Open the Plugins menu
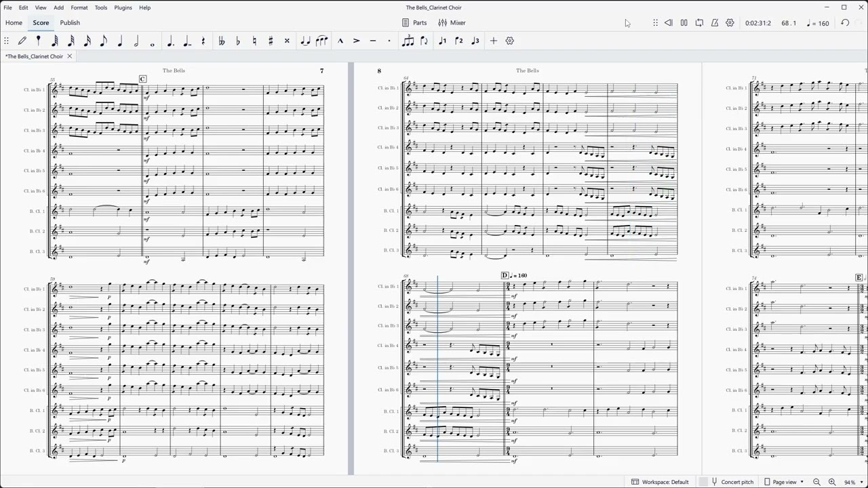The width and height of the screenshot is (868, 488). [x=123, y=7]
